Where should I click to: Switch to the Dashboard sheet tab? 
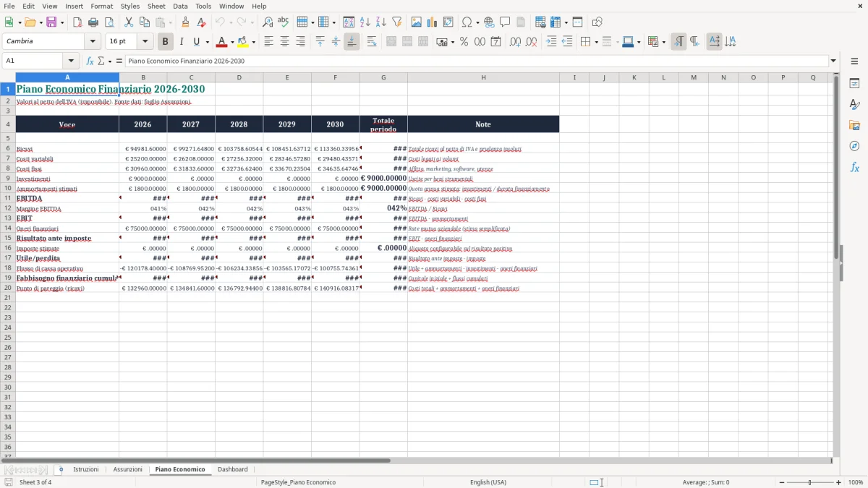tap(233, 469)
